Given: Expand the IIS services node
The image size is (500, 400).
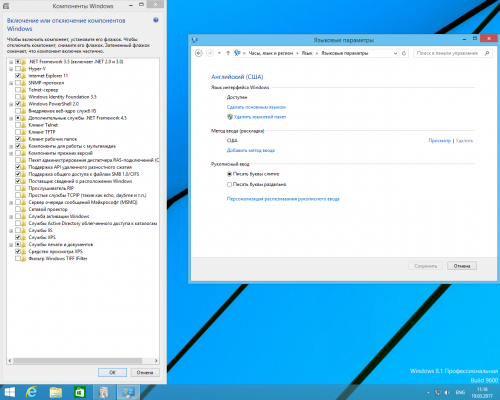Looking at the screenshot, I should [x=11, y=230].
